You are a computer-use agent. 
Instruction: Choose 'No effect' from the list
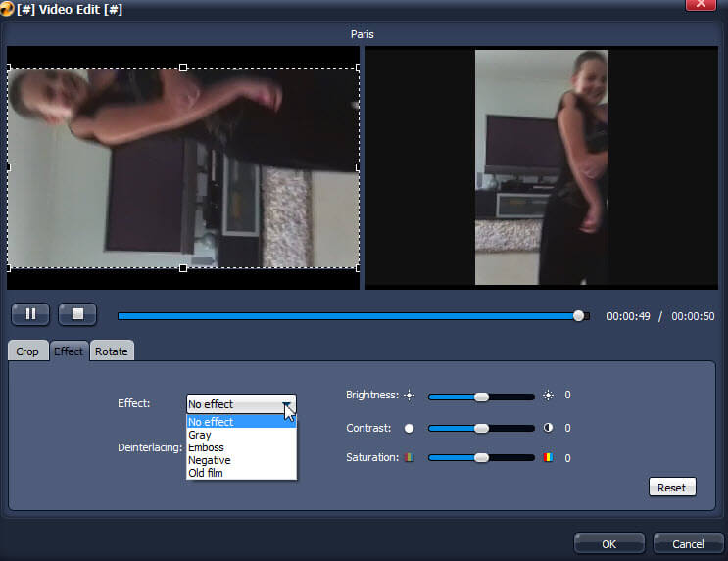(241, 422)
